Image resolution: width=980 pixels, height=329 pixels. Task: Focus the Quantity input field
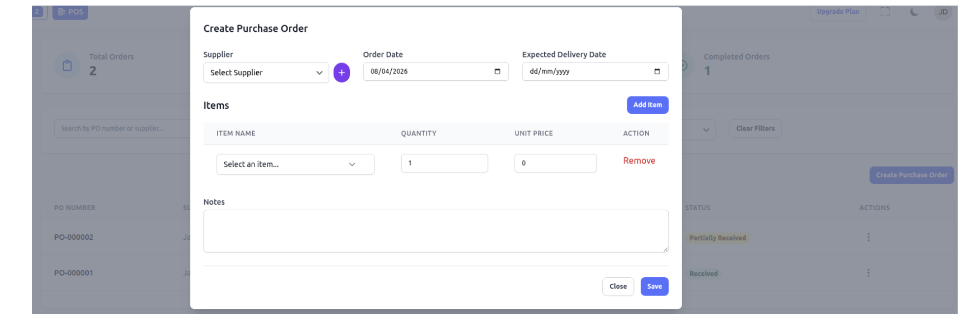click(444, 163)
